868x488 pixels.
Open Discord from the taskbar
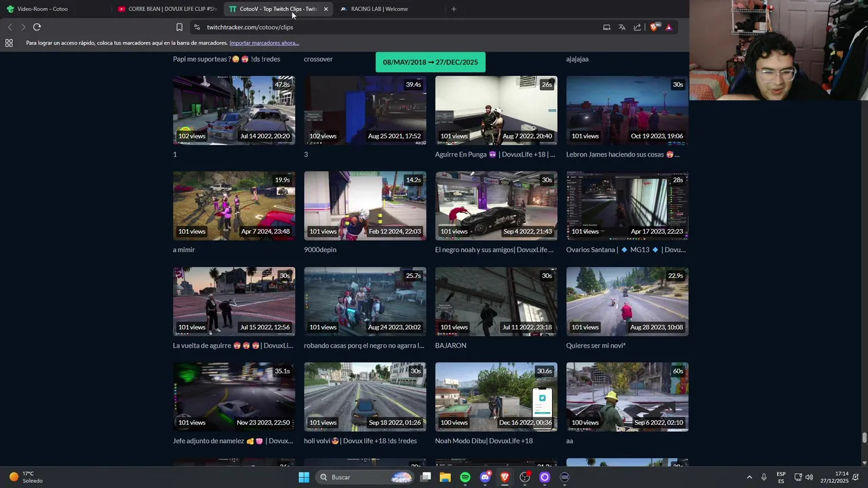click(485, 477)
